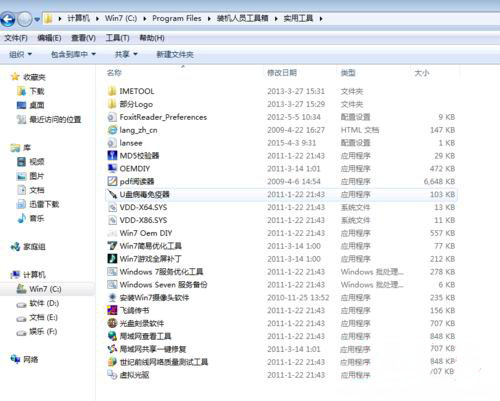Click the U盘病毒免疫器 application icon
The width and height of the screenshot is (500, 401).
click(x=112, y=194)
